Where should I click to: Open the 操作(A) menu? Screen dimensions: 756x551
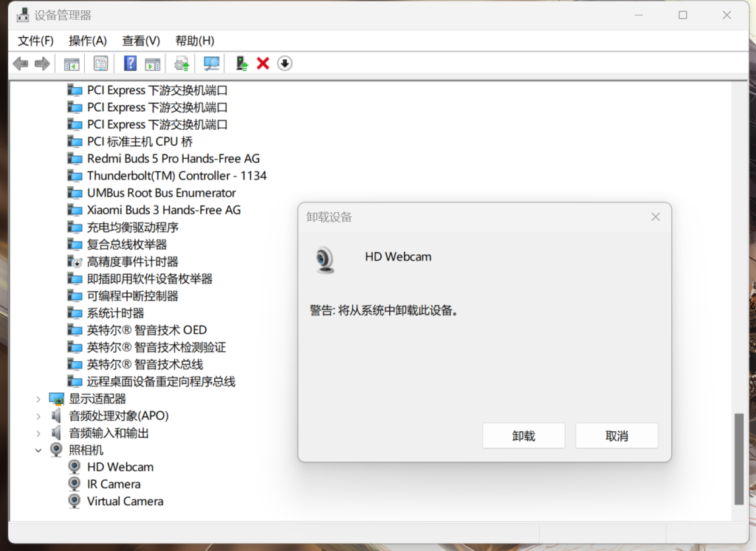pos(87,41)
